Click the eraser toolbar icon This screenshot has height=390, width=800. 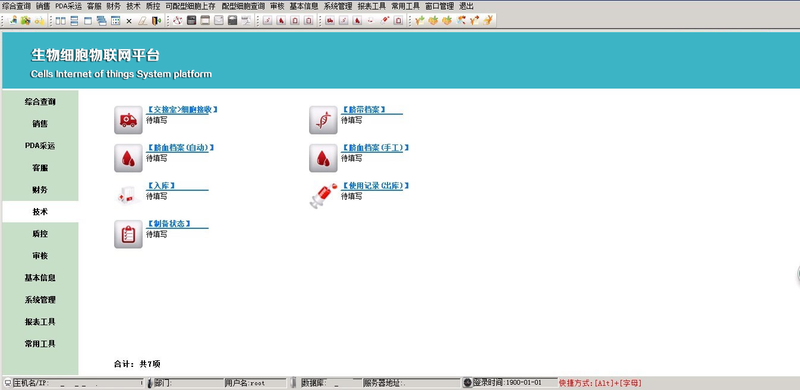click(x=142, y=21)
